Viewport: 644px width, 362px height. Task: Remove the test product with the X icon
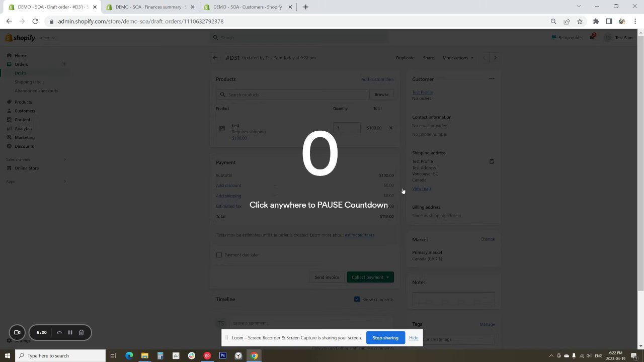click(390, 128)
